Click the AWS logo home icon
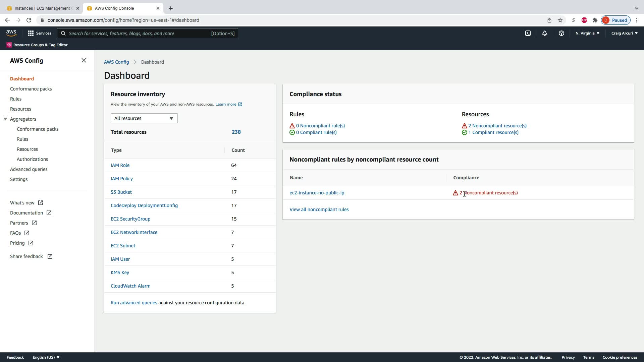 click(x=11, y=33)
